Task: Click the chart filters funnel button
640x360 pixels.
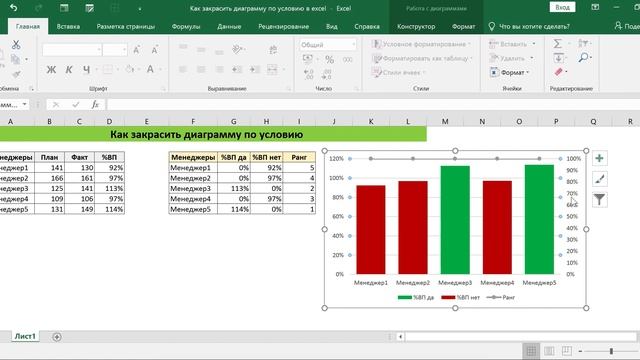Action: pyautogui.click(x=599, y=200)
